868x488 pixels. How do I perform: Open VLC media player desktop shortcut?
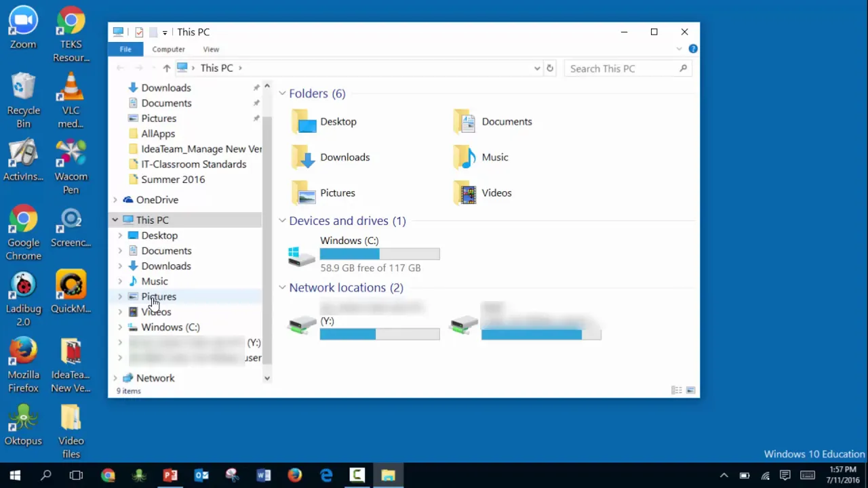tap(71, 100)
